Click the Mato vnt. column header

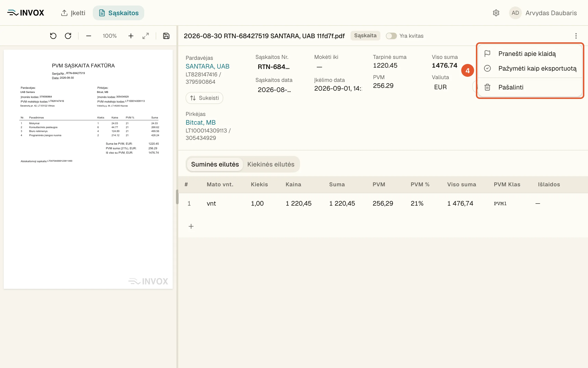(220, 184)
